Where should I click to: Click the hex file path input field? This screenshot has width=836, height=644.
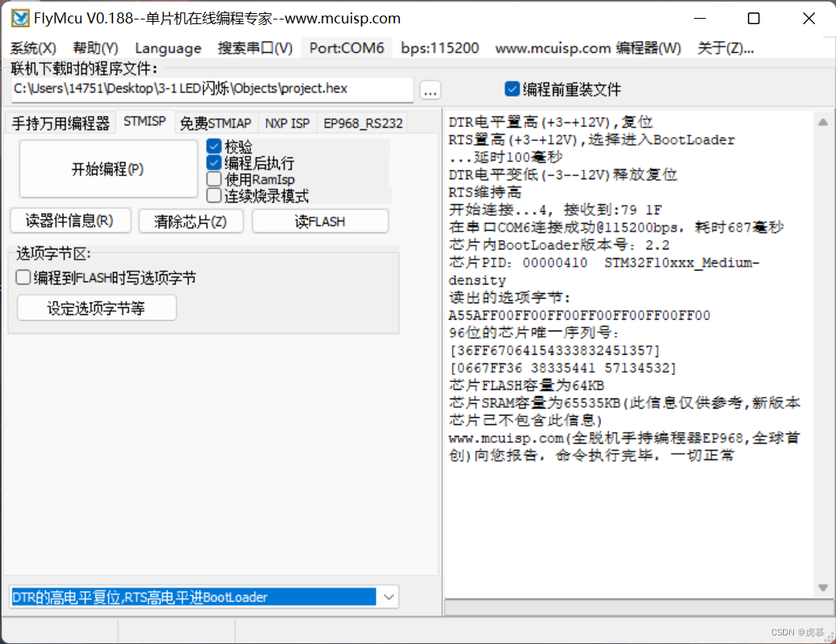click(212, 89)
